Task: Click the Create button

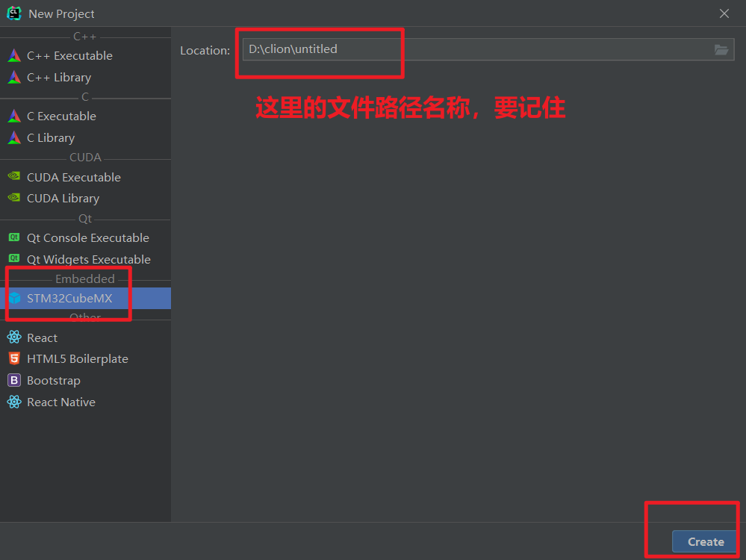Action: pos(704,541)
